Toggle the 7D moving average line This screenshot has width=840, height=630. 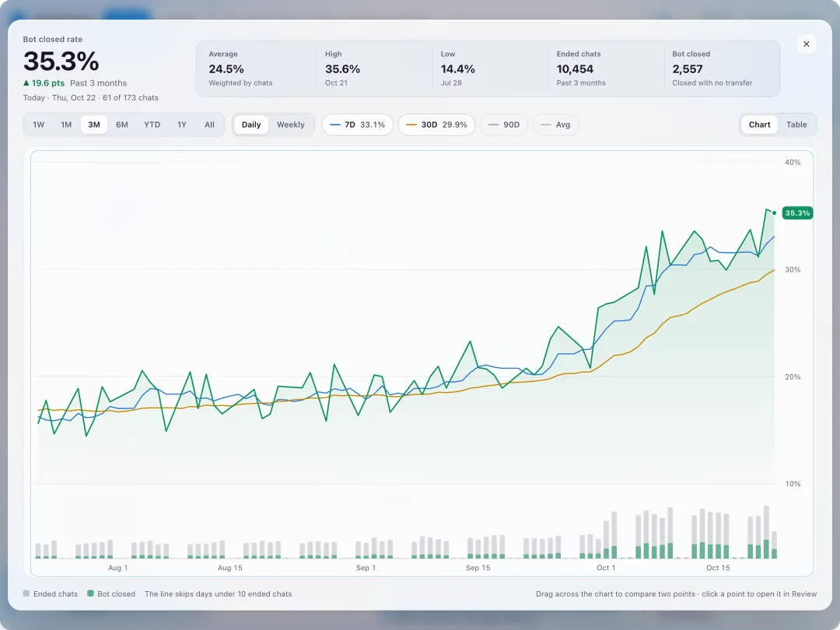[x=357, y=124]
